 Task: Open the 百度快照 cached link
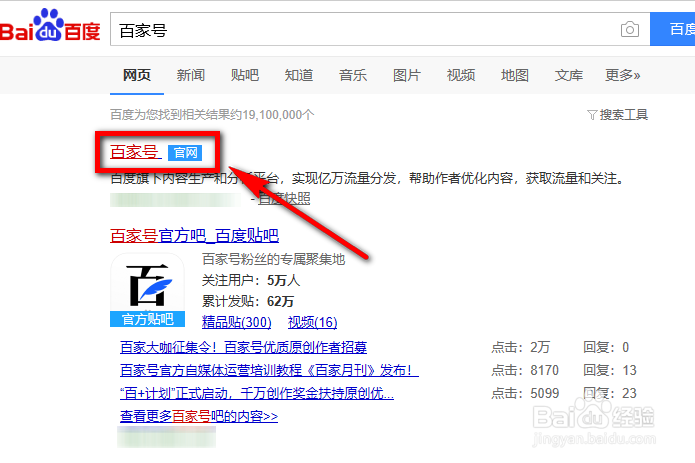pyautogui.click(x=284, y=198)
